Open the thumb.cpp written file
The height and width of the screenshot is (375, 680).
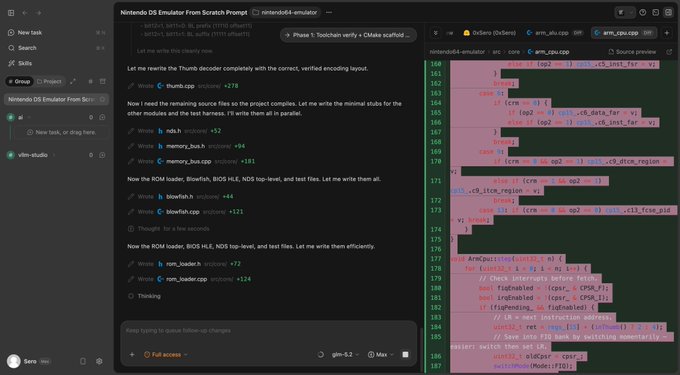[180, 86]
